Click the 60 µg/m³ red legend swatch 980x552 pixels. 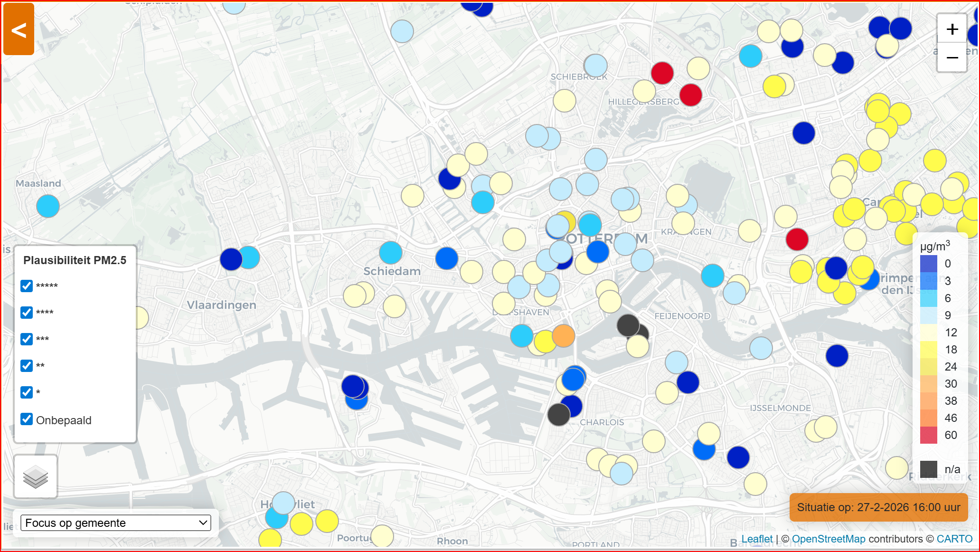[x=929, y=435]
